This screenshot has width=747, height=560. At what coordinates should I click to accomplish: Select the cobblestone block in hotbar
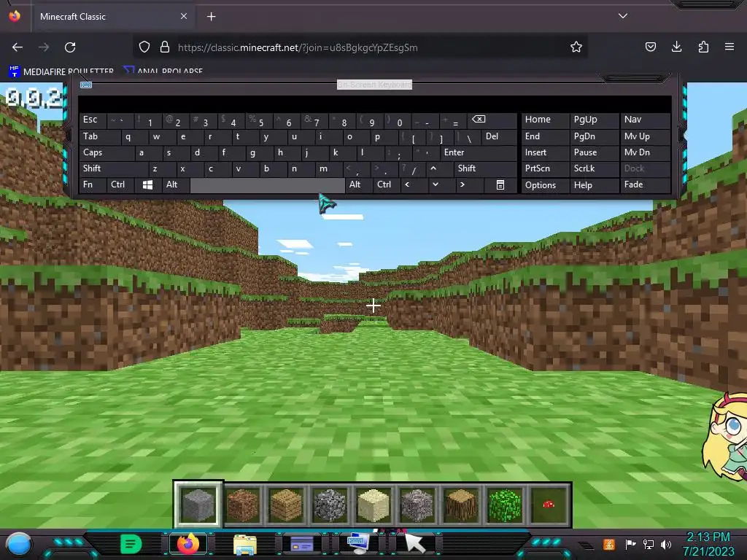330,505
